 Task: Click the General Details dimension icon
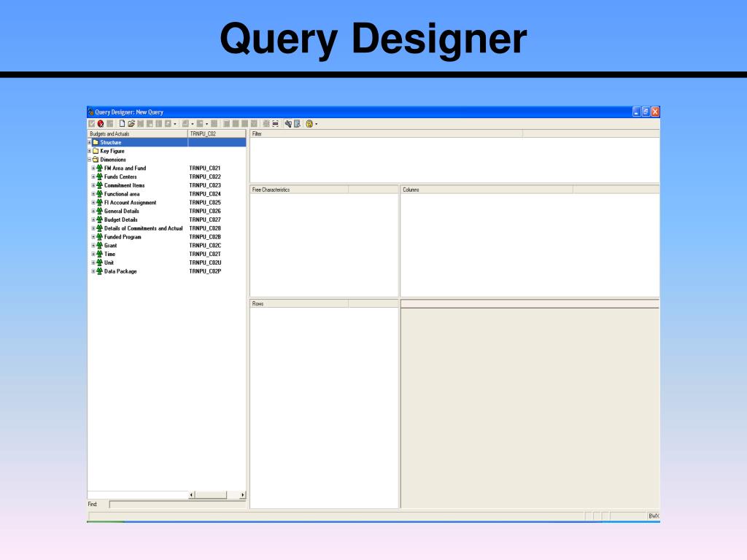[x=99, y=211]
